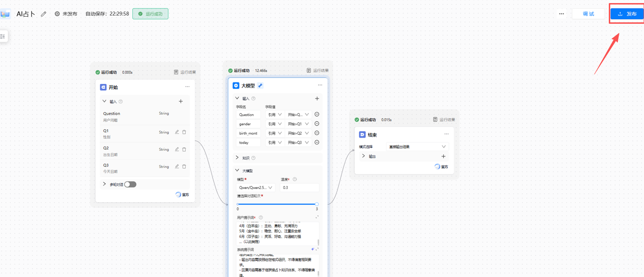Open the 开始>Q2 reference dropdown
The height and width of the screenshot is (277, 644).
(298, 133)
